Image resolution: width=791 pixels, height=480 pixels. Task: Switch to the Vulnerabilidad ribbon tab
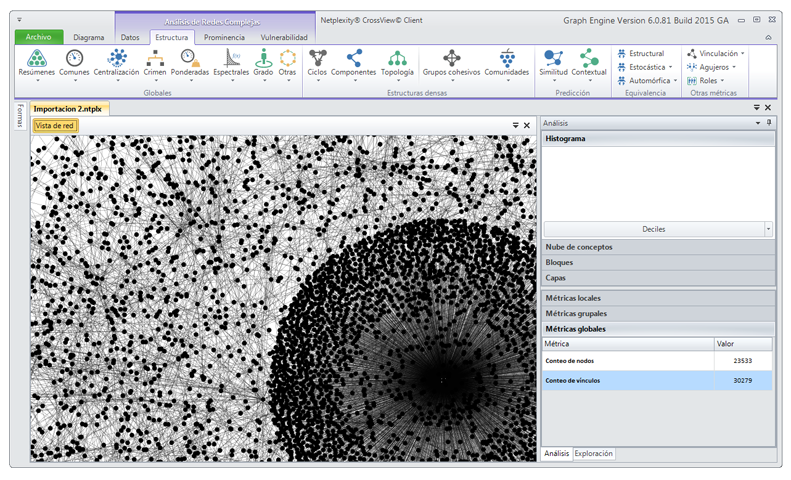coord(284,37)
